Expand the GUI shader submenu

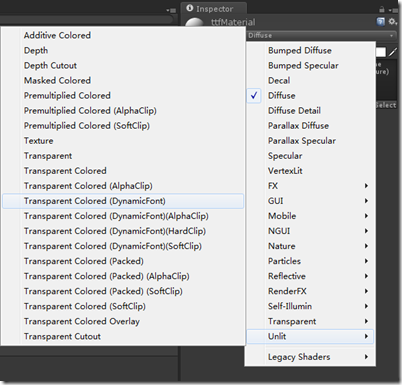point(310,201)
